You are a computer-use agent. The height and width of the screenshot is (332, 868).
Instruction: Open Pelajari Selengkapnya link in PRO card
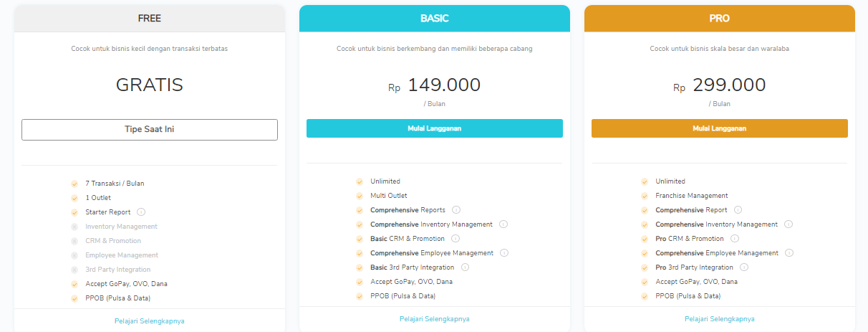point(720,319)
